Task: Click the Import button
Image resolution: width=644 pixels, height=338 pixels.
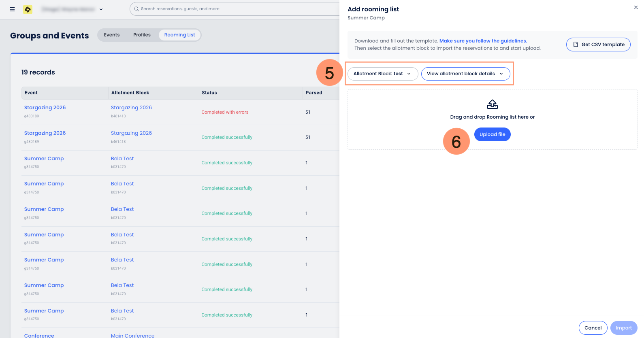Action: 623,328
